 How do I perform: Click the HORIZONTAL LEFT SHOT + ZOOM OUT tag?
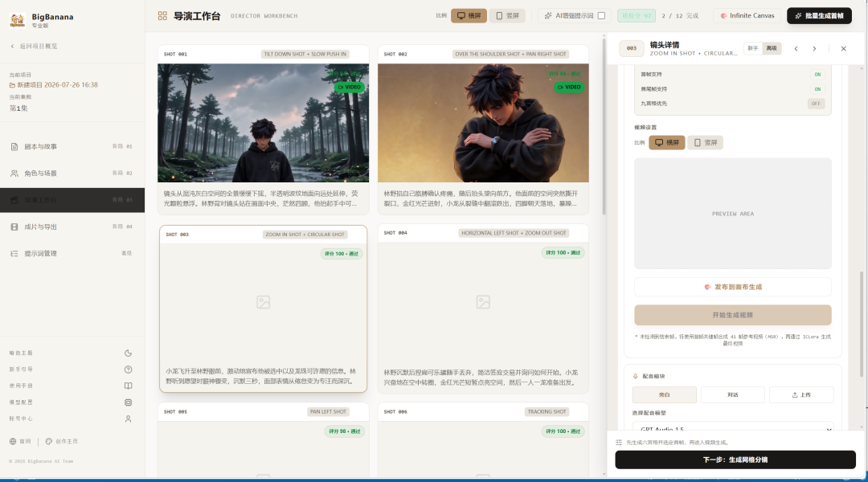[x=514, y=233]
